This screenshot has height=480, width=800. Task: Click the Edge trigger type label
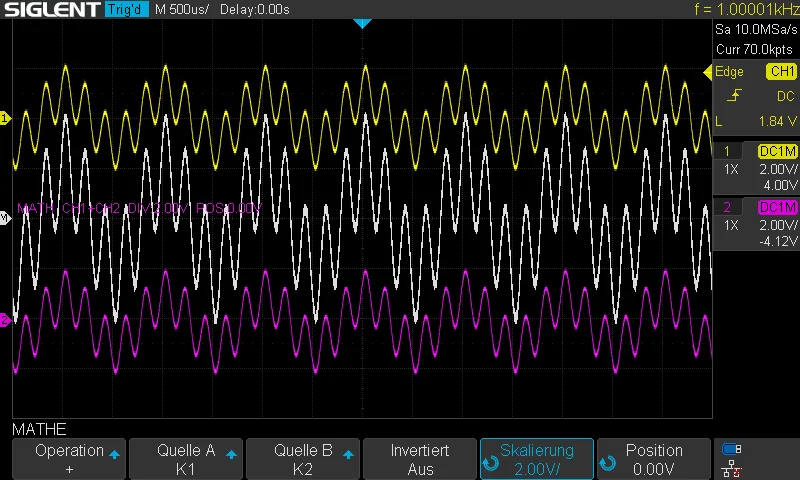tap(729, 71)
